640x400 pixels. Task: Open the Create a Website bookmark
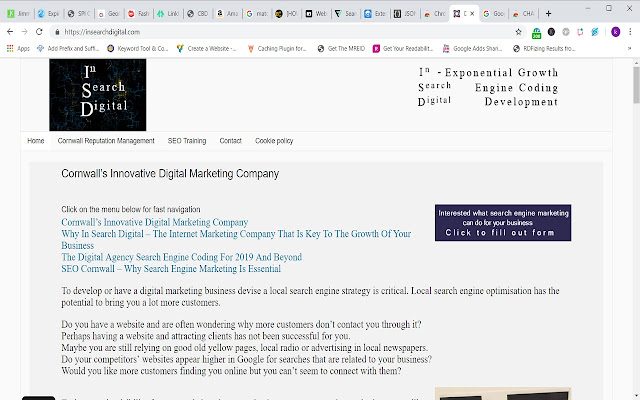pyautogui.click(x=207, y=49)
